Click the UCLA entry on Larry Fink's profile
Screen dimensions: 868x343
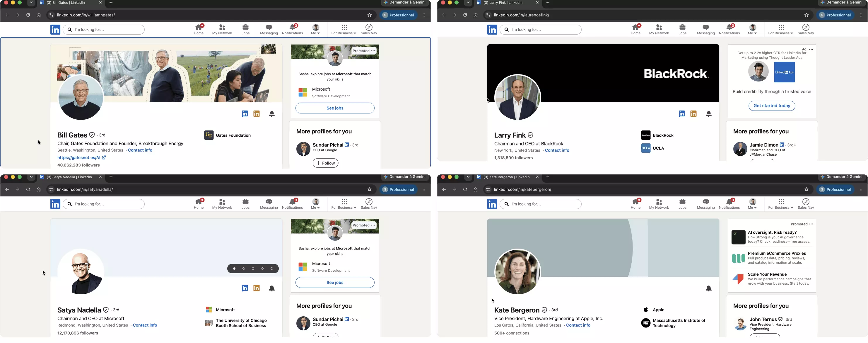pyautogui.click(x=652, y=148)
